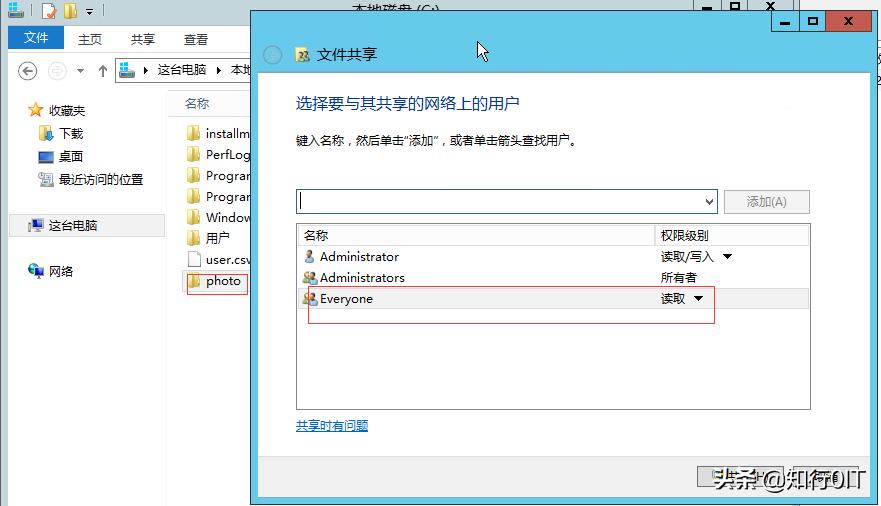Viewport: 881px width, 506px height.
Task: Open 最近访问的位置 in navigation pane
Action: pos(101,180)
